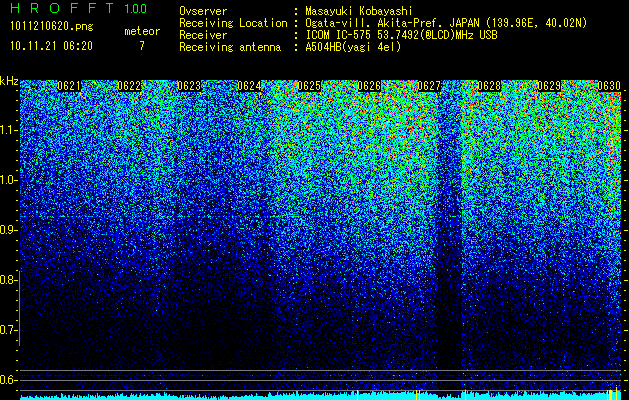Click the 0628 time marker

489,86
